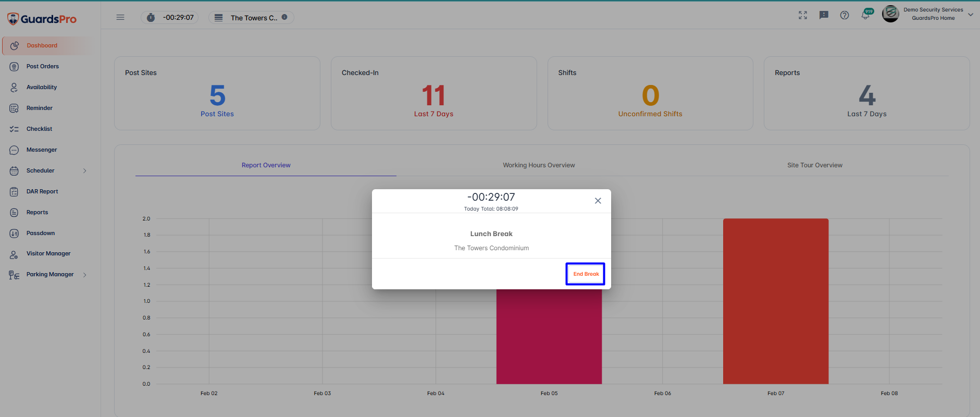Image resolution: width=980 pixels, height=417 pixels.
Task: Switch to Working Hours Overview tab
Action: [539, 165]
